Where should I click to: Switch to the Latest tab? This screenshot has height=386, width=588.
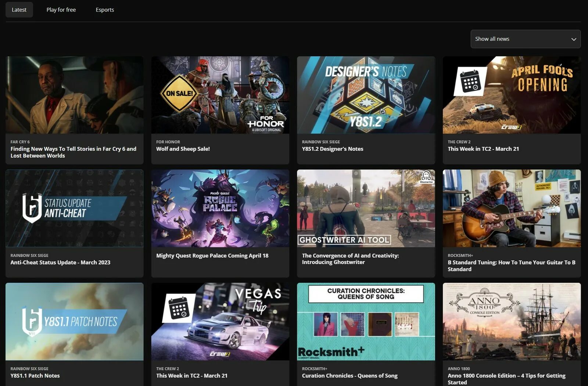pos(19,10)
